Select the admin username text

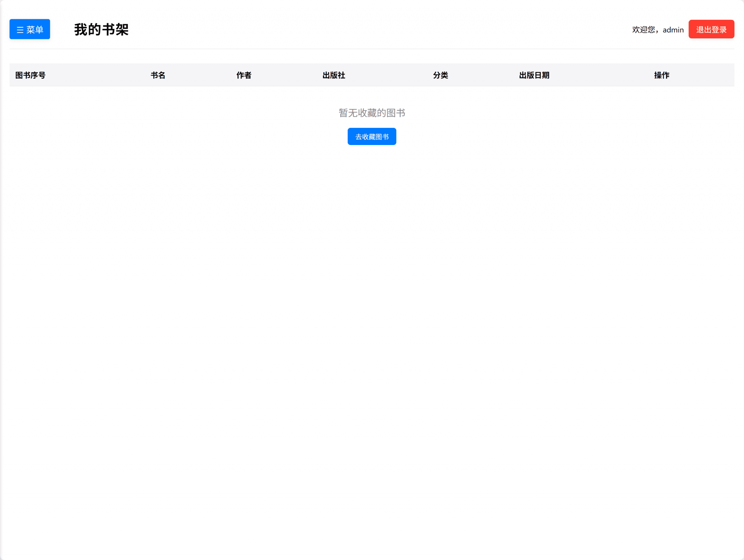pyautogui.click(x=673, y=30)
